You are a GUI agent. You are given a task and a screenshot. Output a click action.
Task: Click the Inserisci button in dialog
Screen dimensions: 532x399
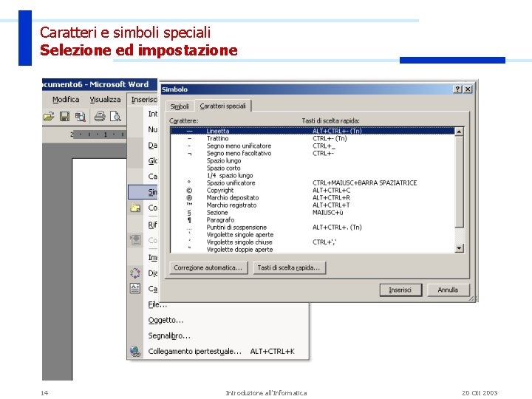400,290
